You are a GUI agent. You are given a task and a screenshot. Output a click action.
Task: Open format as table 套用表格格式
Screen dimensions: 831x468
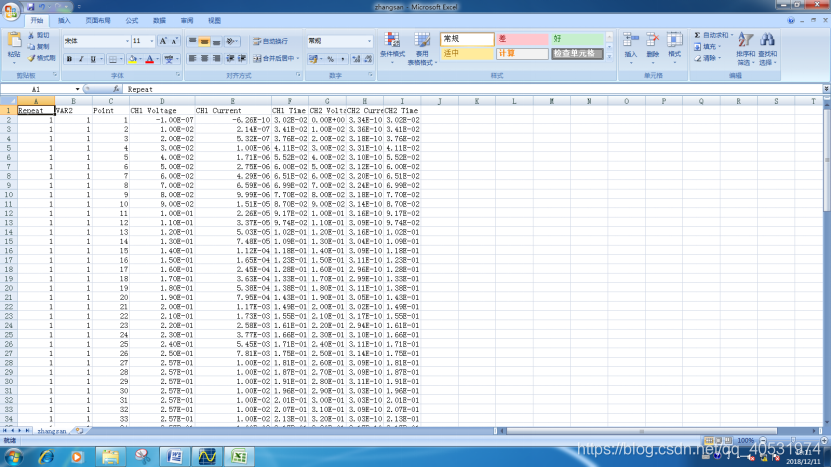click(422, 48)
